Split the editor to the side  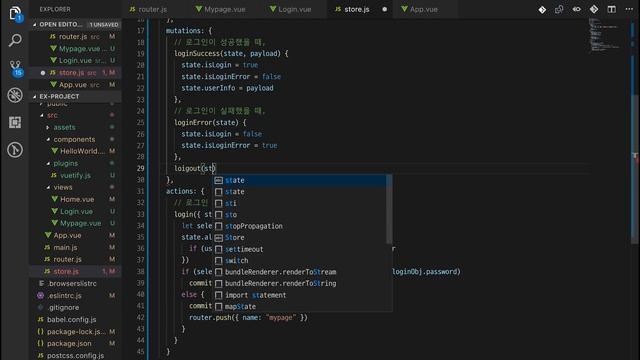611,9
